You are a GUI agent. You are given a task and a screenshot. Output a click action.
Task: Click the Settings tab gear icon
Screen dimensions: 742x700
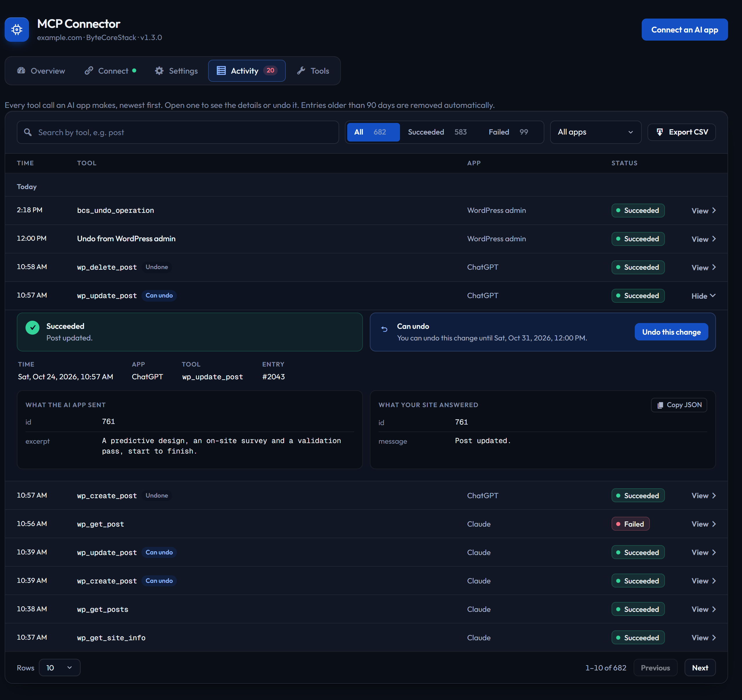[x=159, y=70]
